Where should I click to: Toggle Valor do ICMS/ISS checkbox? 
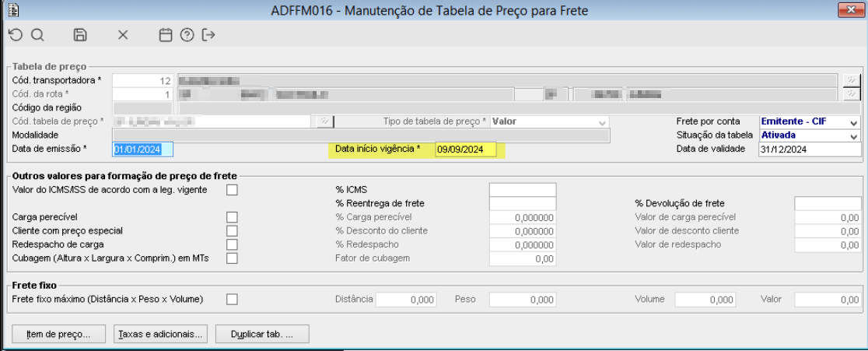click(x=232, y=190)
